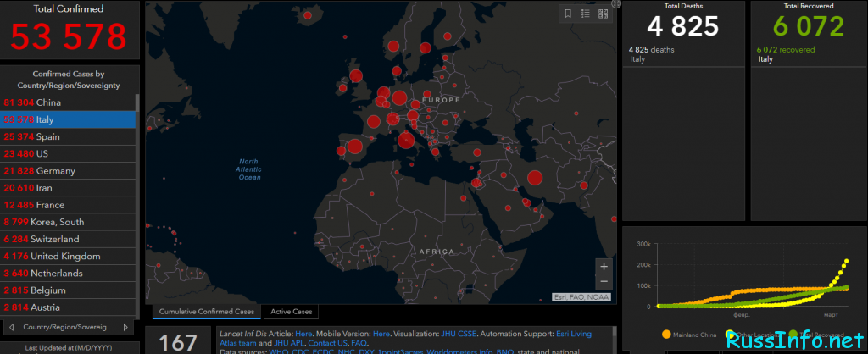Screen dimensions: 868x354
Task: Select France in the country list
Action: point(68,205)
